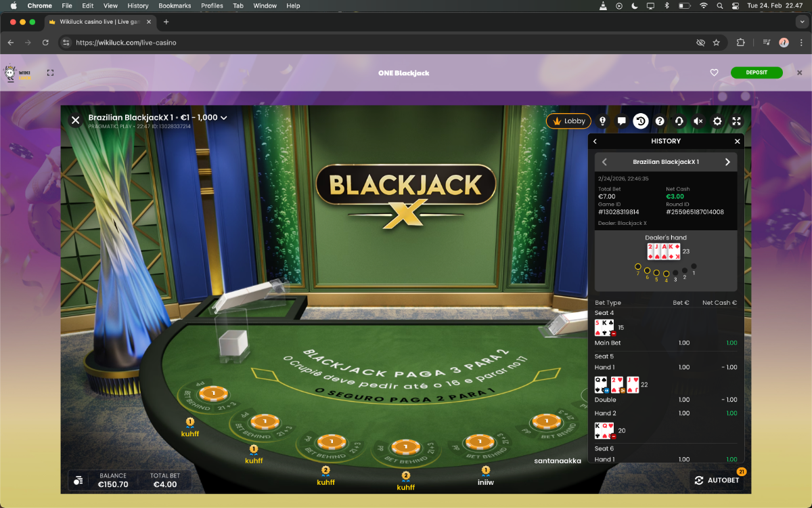Screen dimensions: 812x508
Task: Click the Wikiluck logo
Action: click(x=18, y=73)
